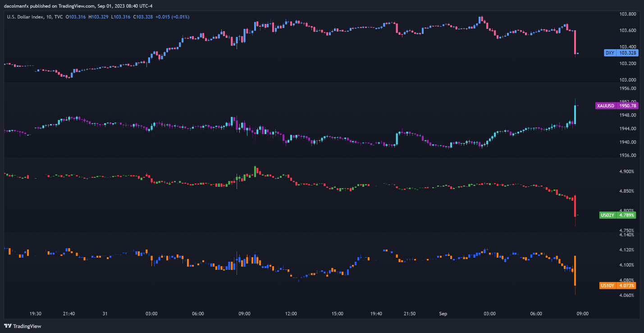
Task: Click the +0.015 (+0.01%) change value
Action: (x=172, y=17)
